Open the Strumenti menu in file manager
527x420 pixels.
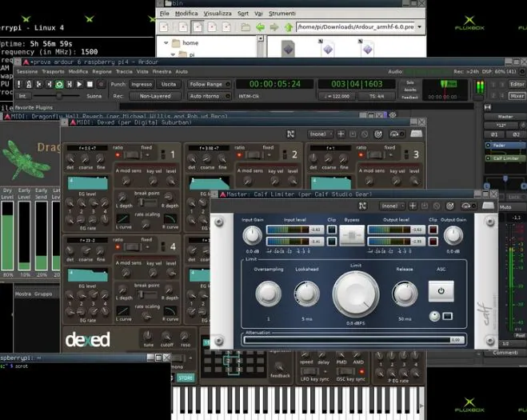tap(281, 14)
